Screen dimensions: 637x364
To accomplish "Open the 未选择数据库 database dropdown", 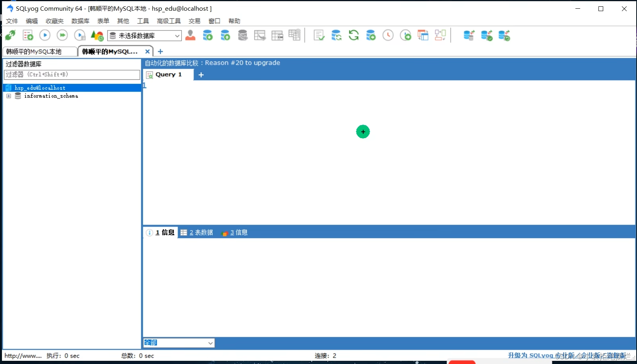I will (x=145, y=36).
